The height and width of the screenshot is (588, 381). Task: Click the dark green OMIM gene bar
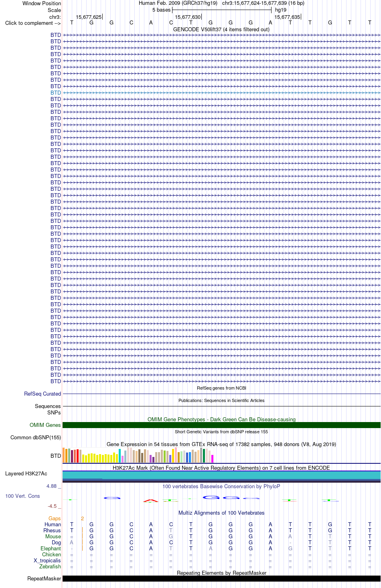[221, 425]
